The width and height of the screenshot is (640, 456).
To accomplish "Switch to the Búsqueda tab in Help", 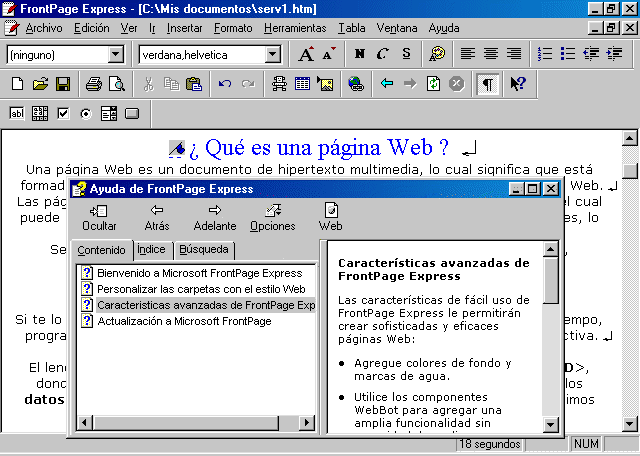I will 204,250.
